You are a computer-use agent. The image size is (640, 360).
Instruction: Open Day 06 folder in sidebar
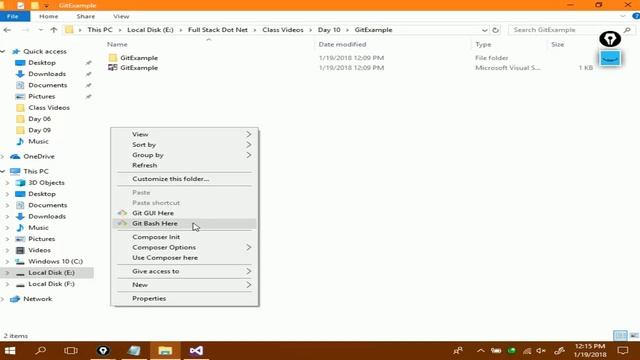coord(40,119)
